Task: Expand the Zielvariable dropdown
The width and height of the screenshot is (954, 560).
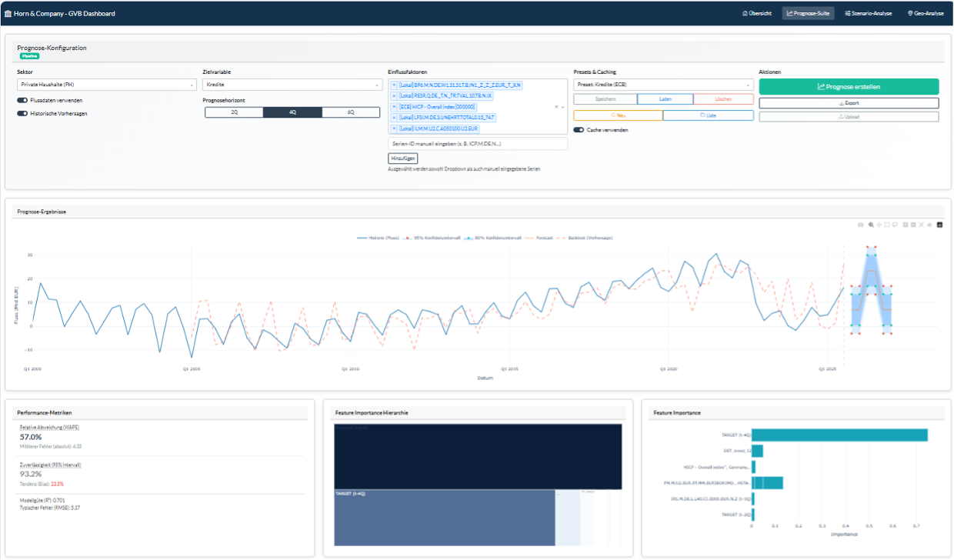Action: (x=292, y=85)
